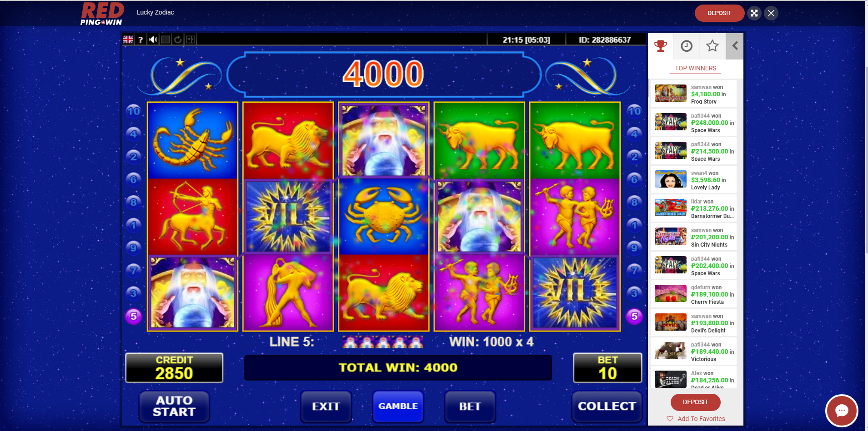Viewport: 868px width, 431px height.
Task: Collapse the winners side panel arrow
Action: point(735,46)
